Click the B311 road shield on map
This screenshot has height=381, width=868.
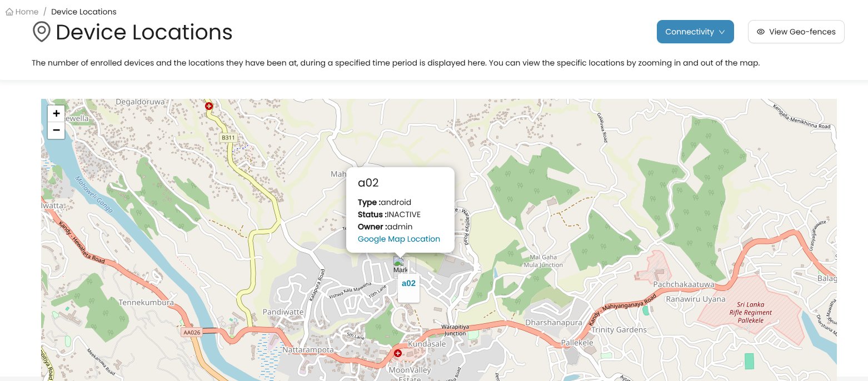(x=227, y=137)
